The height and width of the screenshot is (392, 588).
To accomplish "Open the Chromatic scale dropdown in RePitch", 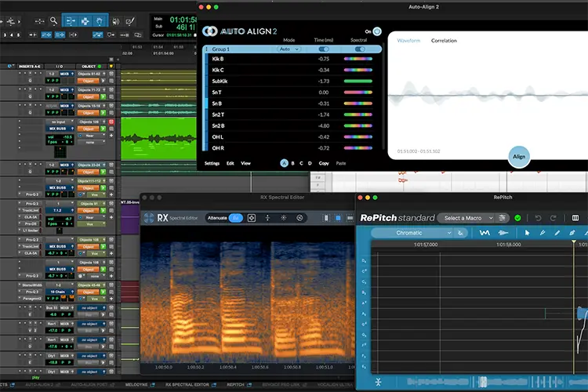I will (412, 233).
